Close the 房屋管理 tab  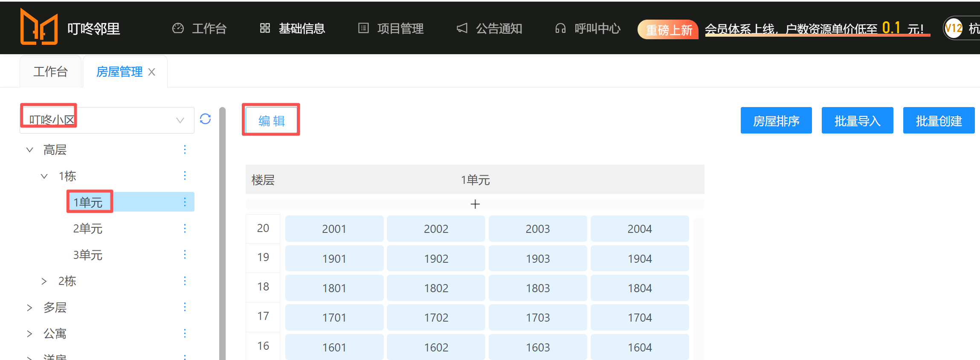(x=152, y=72)
